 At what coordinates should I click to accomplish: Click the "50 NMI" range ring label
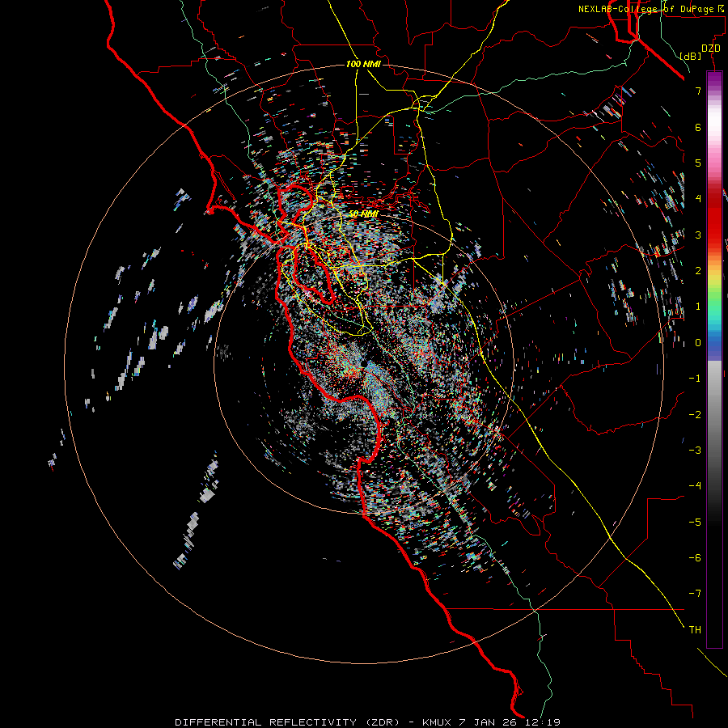[x=363, y=214]
